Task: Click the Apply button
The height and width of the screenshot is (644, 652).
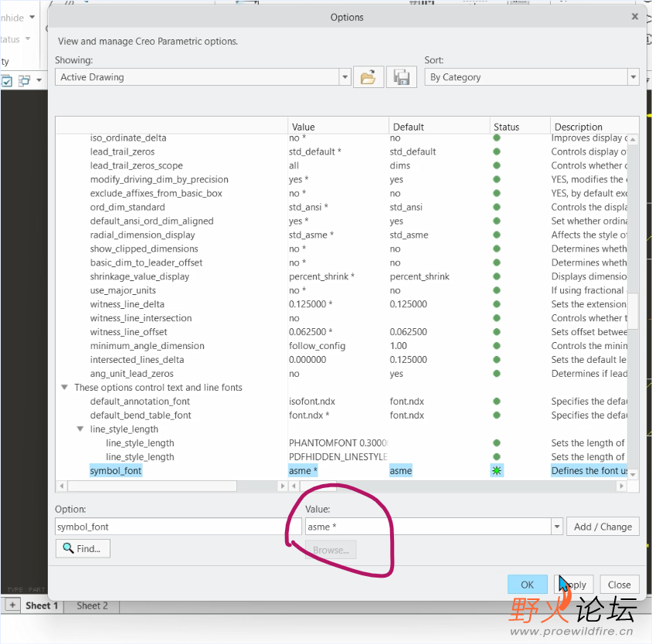Action: (x=574, y=585)
